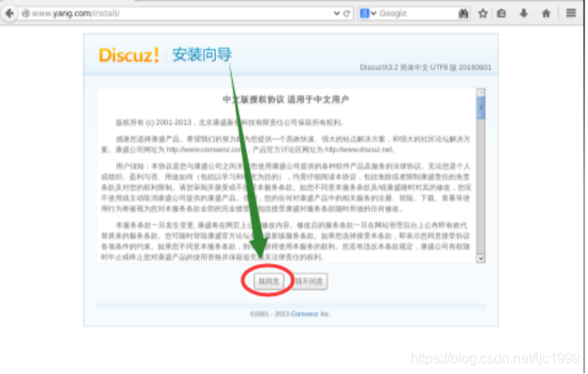This screenshot has width=588, height=374.
Task: Open the downloads arrow icon
Action: tap(524, 14)
